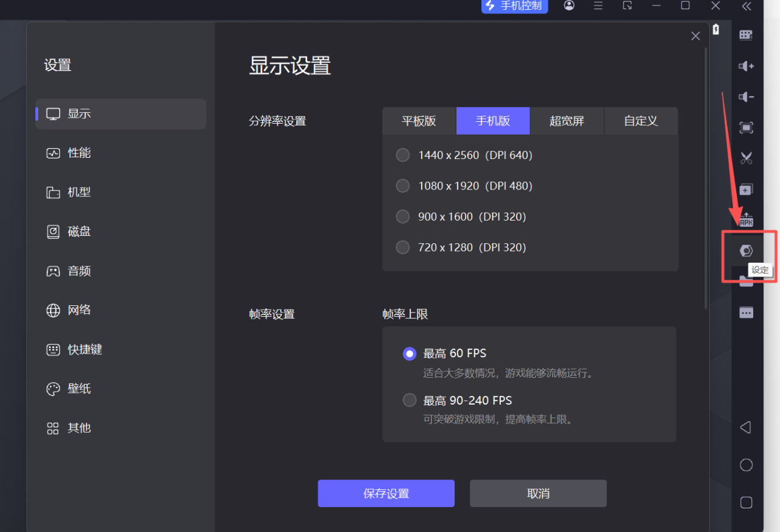Open recent apps with the square button

[746, 502]
